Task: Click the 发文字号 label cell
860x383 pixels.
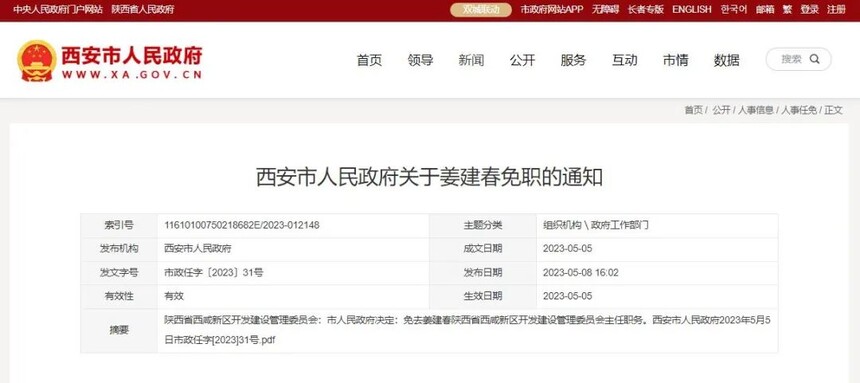Action: tap(119, 273)
